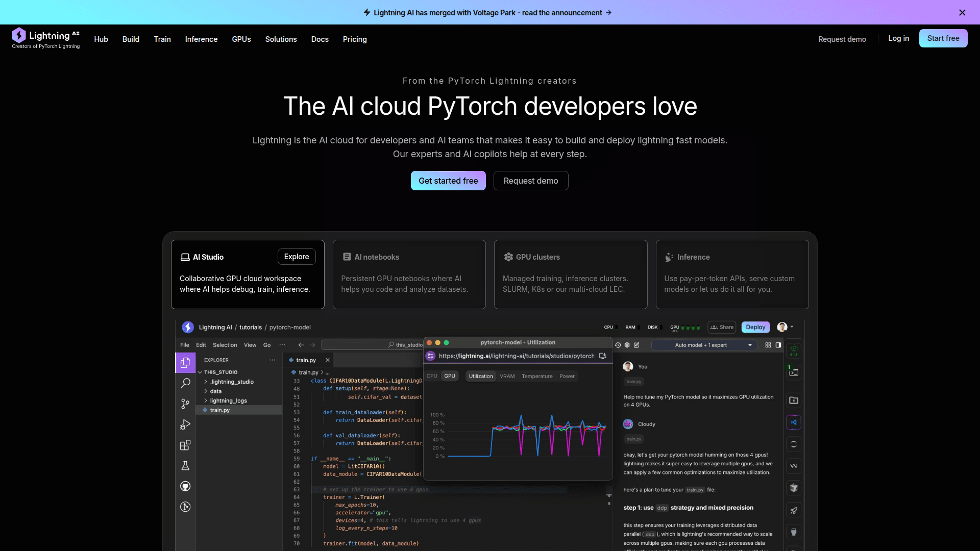Switch to the GPU metric toggle
Screen dimensions: 980x551
pos(450,376)
